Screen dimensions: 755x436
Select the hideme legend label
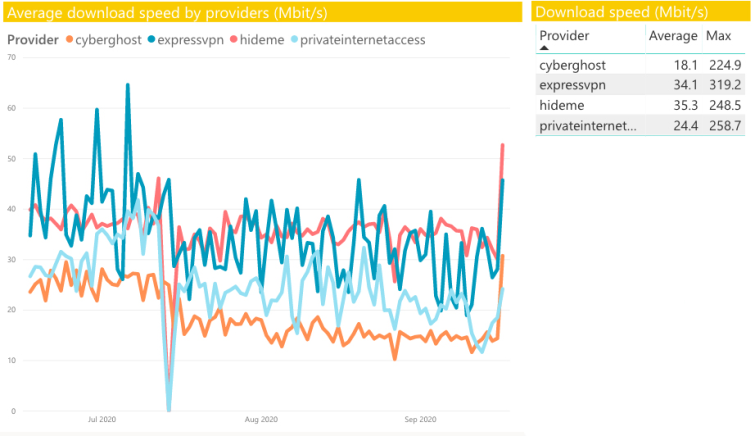262,40
